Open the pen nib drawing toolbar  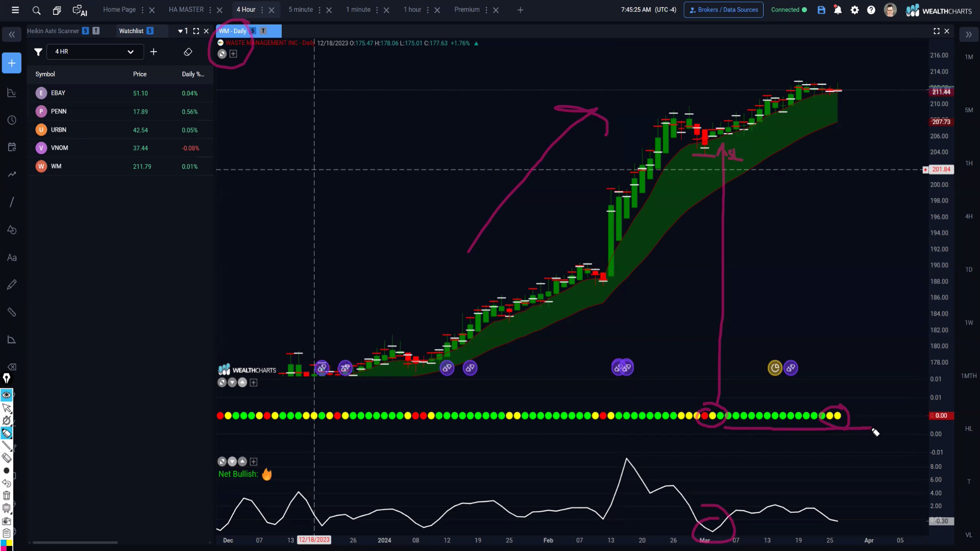click(7, 378)
